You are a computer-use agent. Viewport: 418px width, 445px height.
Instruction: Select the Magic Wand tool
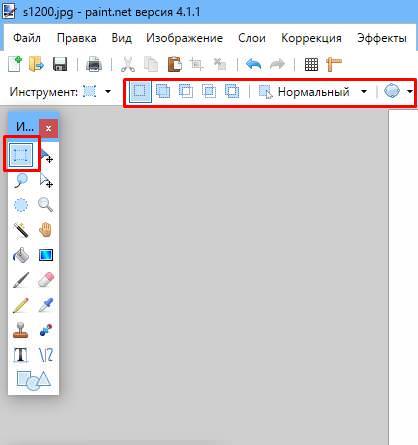(21, 230)
